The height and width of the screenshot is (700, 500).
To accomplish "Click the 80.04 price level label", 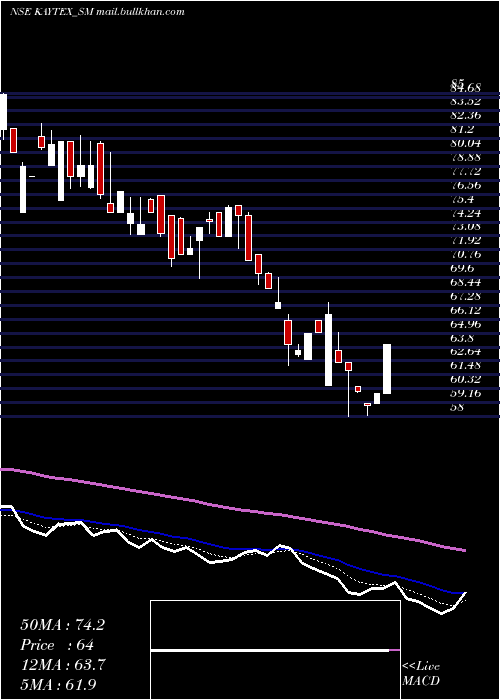I will pyautogui.click(x=466, y=143).
